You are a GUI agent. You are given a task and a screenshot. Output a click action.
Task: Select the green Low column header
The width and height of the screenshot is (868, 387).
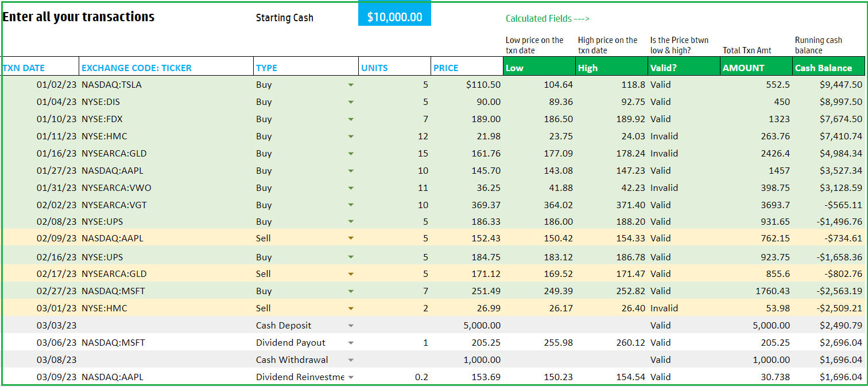click(x=539, y=67)
